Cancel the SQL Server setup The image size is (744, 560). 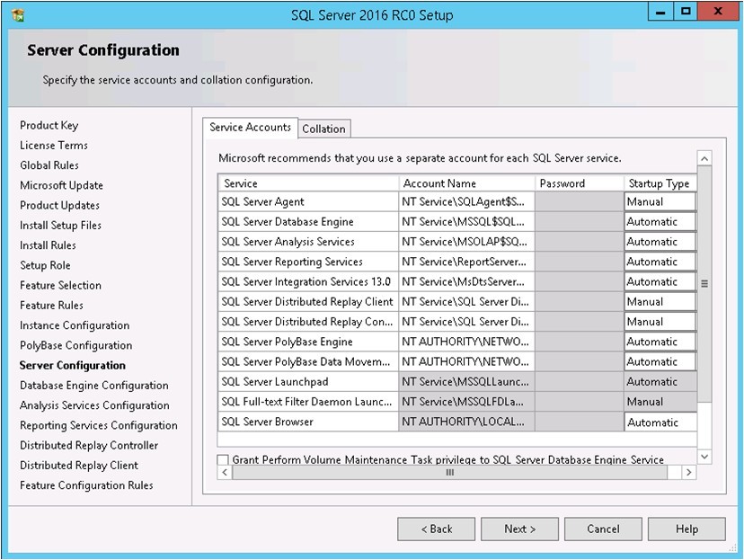point(603,529)
